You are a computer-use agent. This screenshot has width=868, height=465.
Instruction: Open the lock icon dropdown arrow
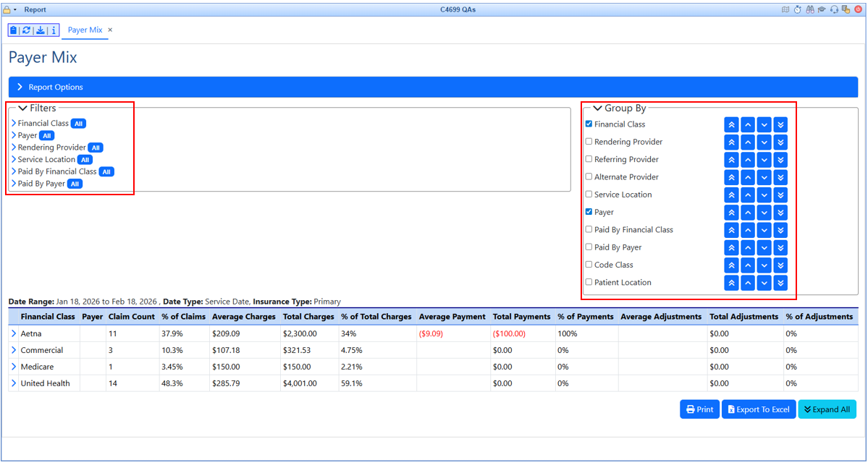pos(15,10)
